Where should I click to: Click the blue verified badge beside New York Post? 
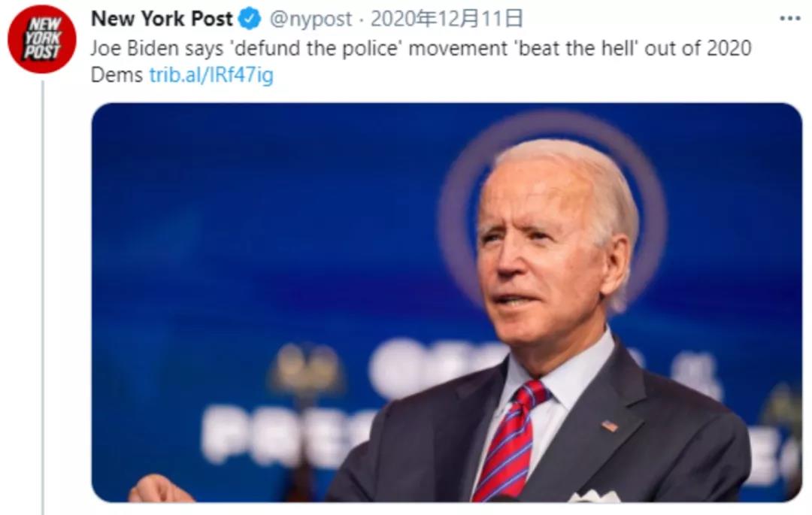249,19
